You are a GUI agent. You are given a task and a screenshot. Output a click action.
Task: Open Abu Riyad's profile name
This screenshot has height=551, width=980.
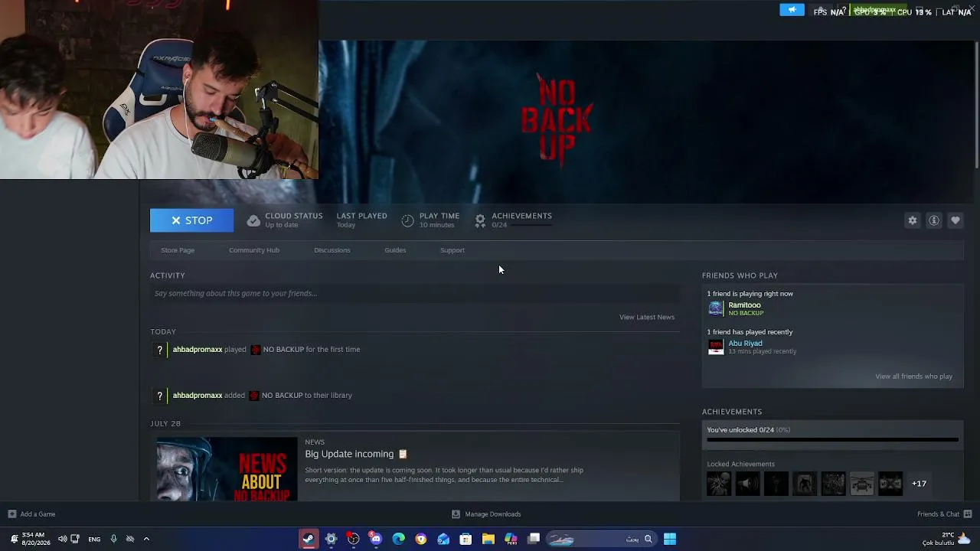coord(745,344)
